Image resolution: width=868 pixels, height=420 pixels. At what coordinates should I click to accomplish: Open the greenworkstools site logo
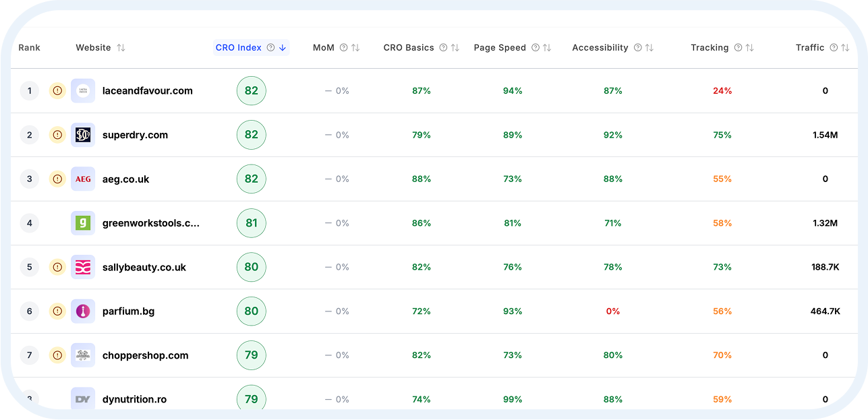point(83,222)
